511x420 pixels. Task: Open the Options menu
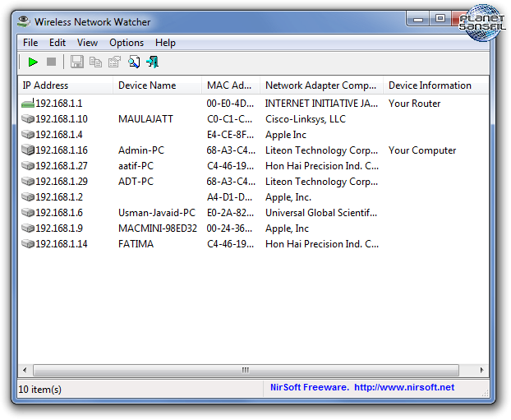click(127, 43)
